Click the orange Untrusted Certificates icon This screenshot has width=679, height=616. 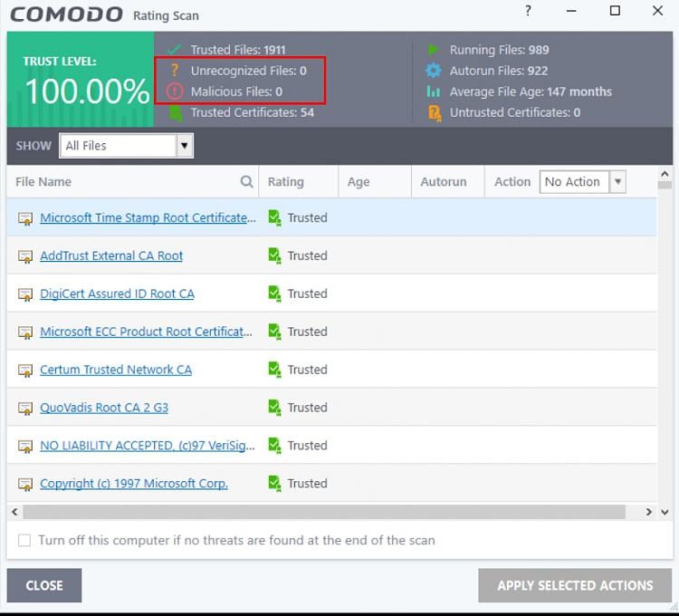pyautogui.click(x=435, y=112)
